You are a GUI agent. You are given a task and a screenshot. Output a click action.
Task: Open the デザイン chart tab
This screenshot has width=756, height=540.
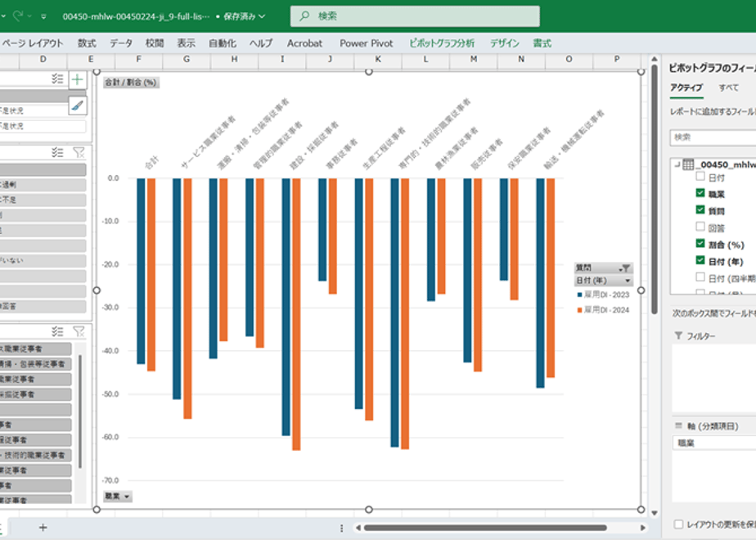pos(504,43)
